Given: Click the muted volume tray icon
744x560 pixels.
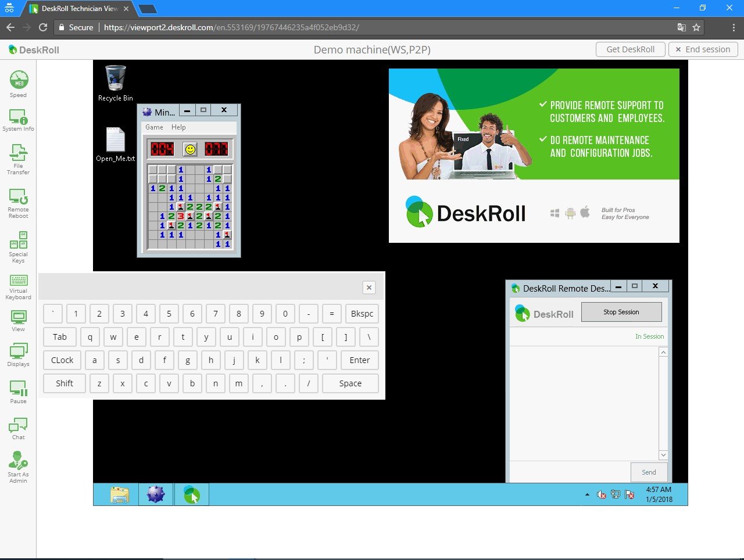Looking at the screenshot, I should 602,494.
